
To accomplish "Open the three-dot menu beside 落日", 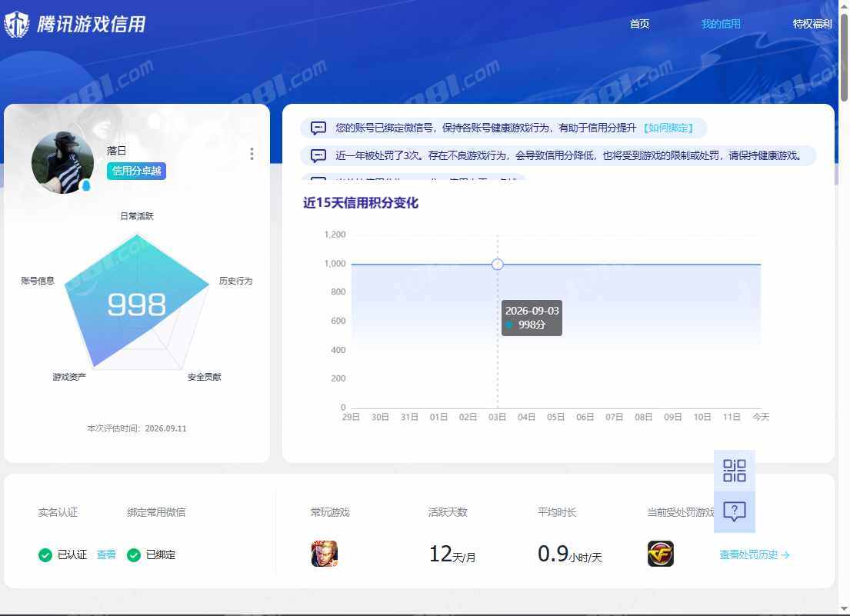I will click(x=252, y=154).
